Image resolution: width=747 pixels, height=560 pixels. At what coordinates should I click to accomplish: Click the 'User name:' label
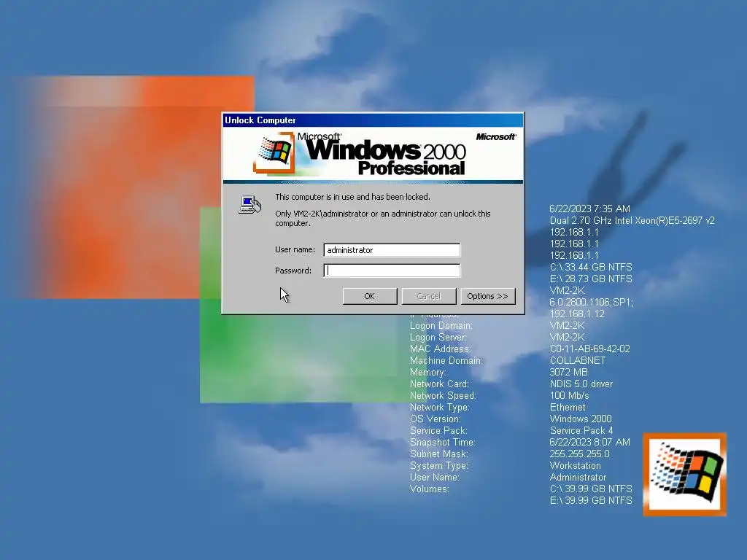point(295,249)
